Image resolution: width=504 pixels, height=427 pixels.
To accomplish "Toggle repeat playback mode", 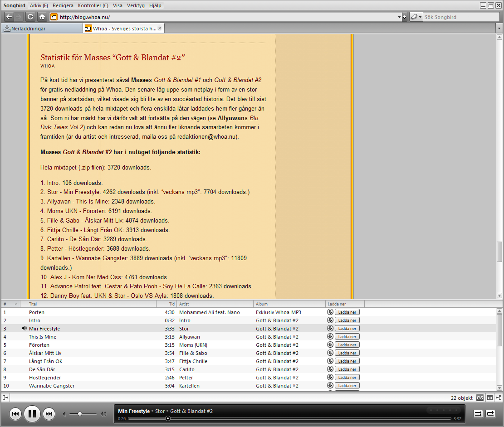I will coord(490,414).
